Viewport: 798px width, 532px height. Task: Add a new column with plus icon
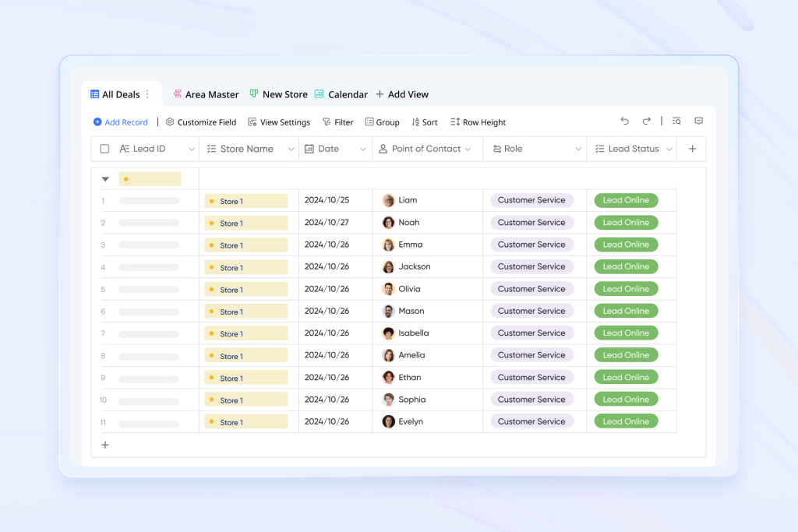tap(692, 149)
